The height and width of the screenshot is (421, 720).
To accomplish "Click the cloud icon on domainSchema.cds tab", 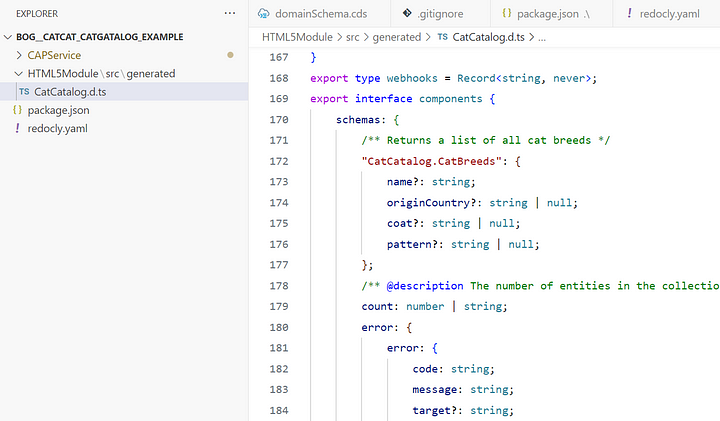I will 264,13.
